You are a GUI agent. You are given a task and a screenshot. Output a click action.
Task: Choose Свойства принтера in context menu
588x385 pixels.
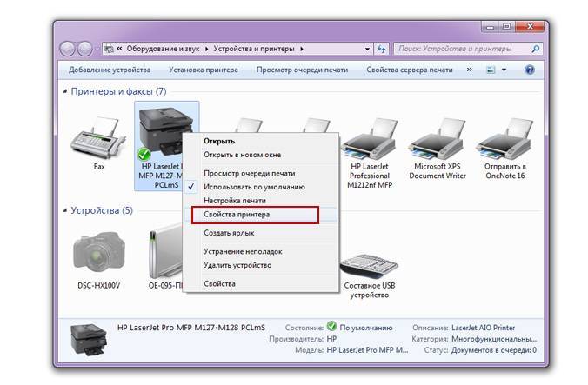click(x=260, y=214)
